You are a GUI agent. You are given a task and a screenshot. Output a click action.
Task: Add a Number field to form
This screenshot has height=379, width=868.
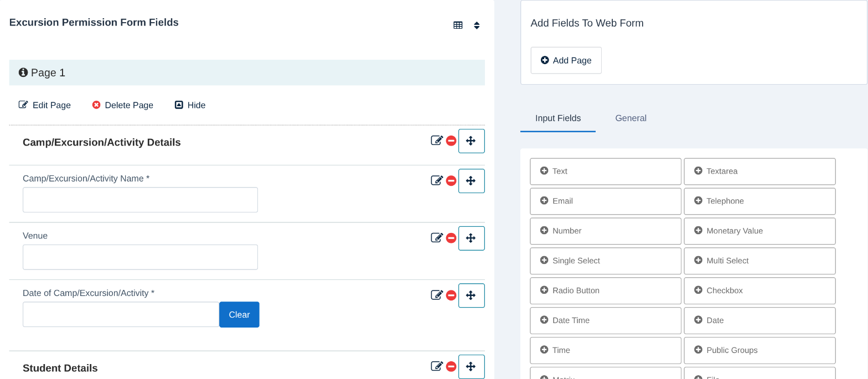click(x=606, y=231)
